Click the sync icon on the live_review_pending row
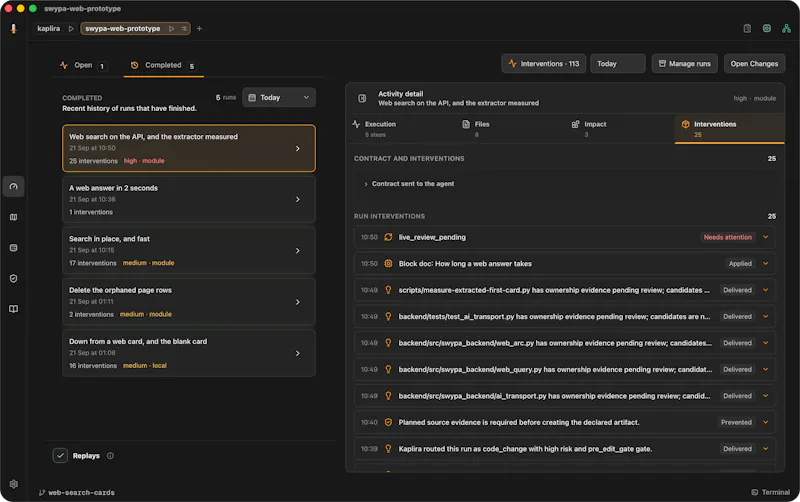 click(x=388, y=237)
